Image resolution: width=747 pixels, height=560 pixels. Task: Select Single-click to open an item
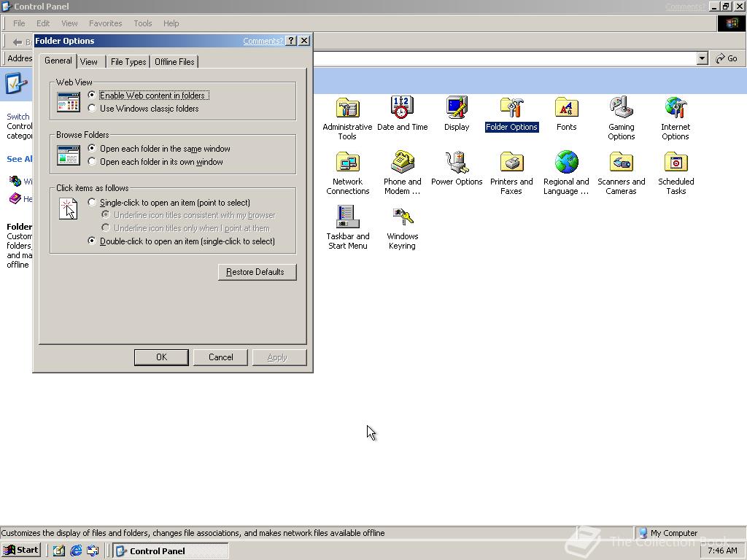(x=169, y=203)
